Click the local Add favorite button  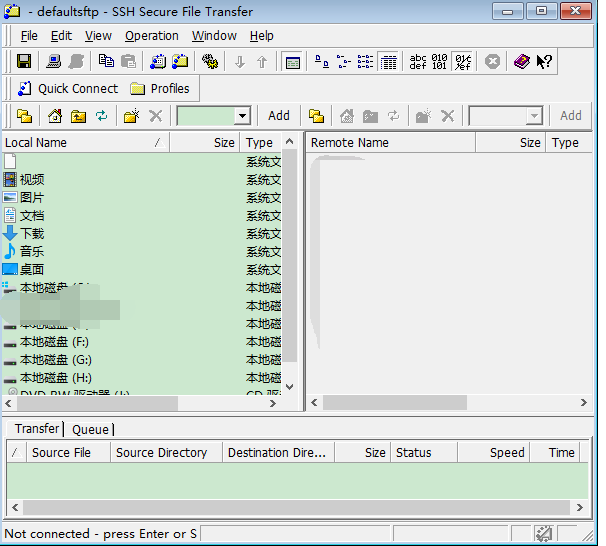(x=279, y=116)
